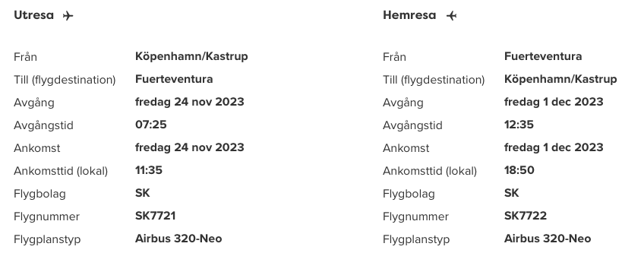
Task: Click outbound aircraft type Airbus 320-Neo
Action: point(178,239)
